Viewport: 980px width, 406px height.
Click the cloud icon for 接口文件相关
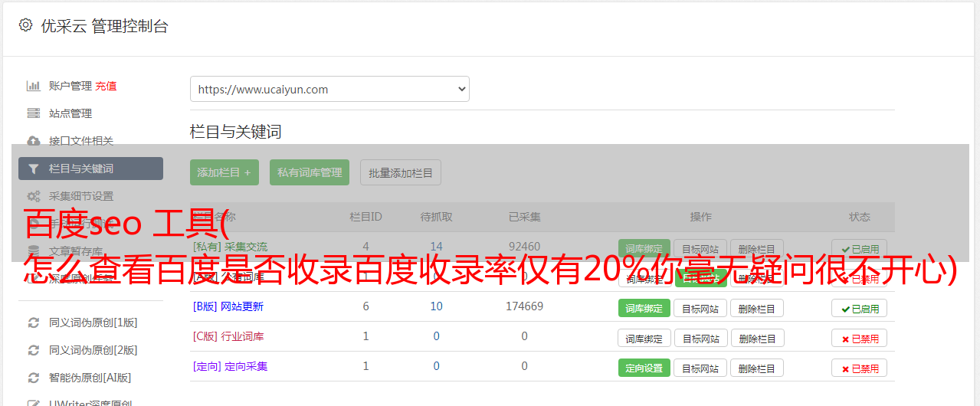(x=33, y=141)
